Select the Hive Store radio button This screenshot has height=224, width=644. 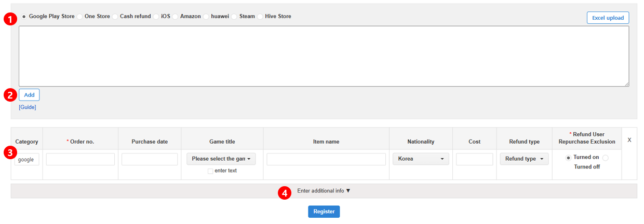point(260,17)
